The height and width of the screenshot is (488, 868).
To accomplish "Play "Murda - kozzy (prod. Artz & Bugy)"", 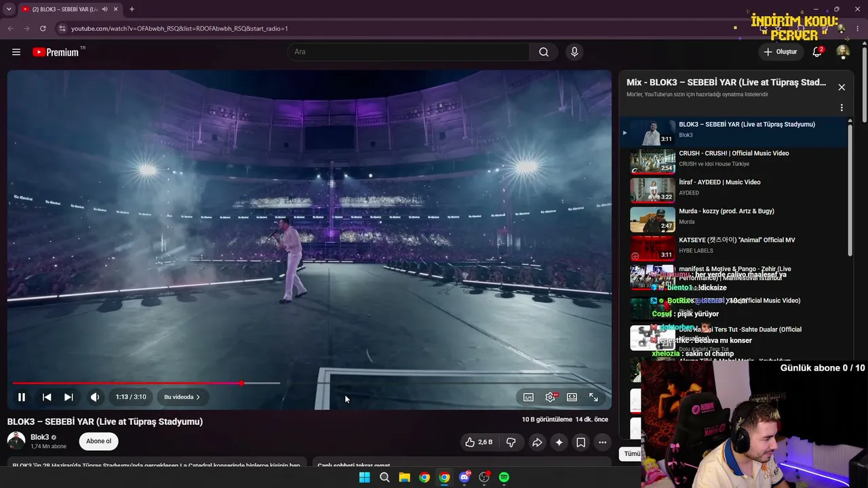I will pyautogui.click(x=726, y=211).
